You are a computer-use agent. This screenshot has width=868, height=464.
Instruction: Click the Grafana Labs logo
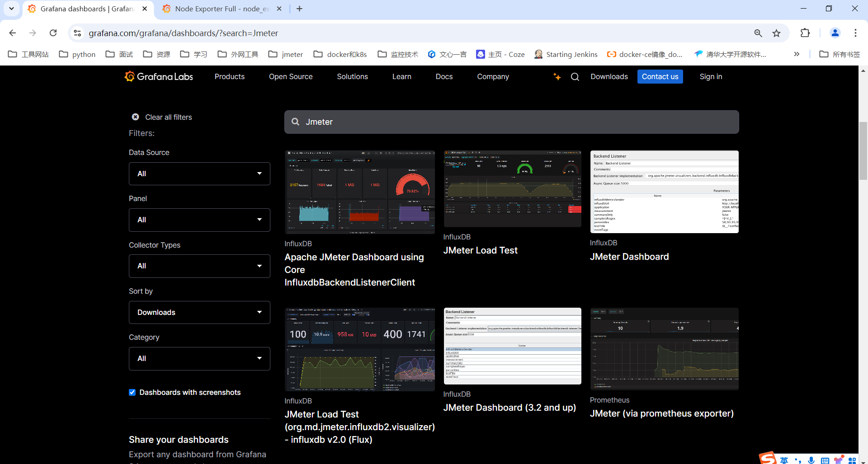coord(159,76)
